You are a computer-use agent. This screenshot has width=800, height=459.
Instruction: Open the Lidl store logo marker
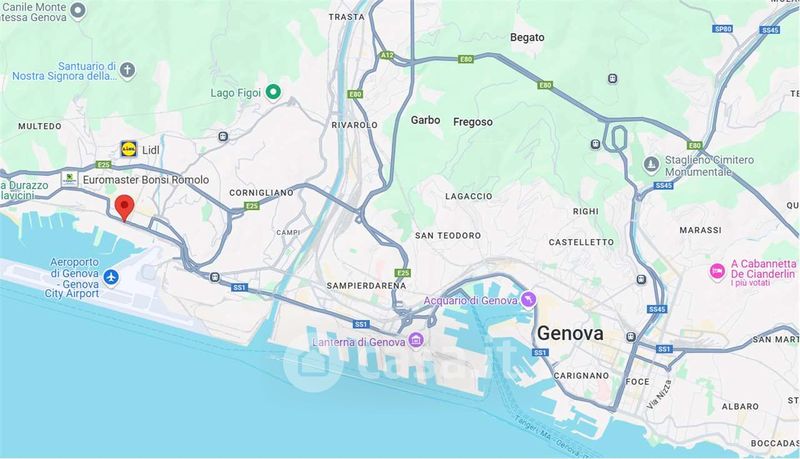click(x=129, y=149)
